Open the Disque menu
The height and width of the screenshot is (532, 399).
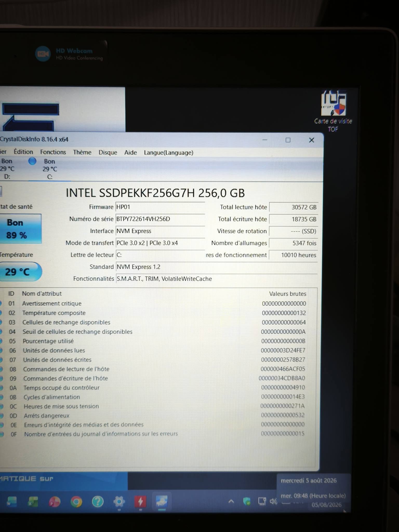[x=108, y=152]
